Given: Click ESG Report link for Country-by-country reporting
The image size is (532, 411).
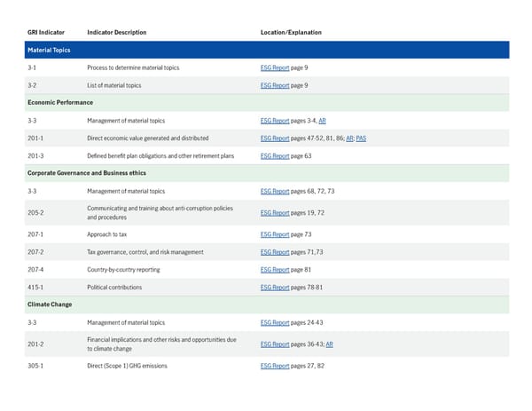Looking at the screenshot, I should coord(275,269).
